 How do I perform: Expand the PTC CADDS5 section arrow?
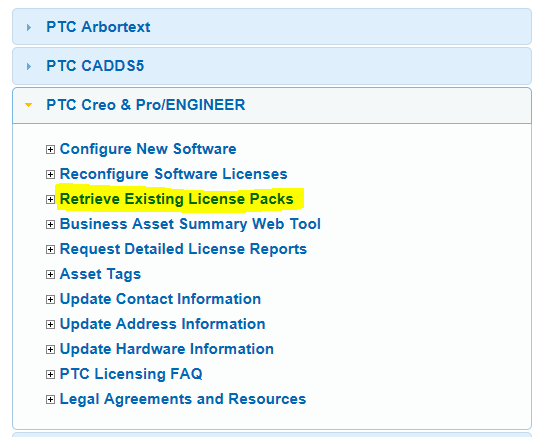tap(29, 66)
